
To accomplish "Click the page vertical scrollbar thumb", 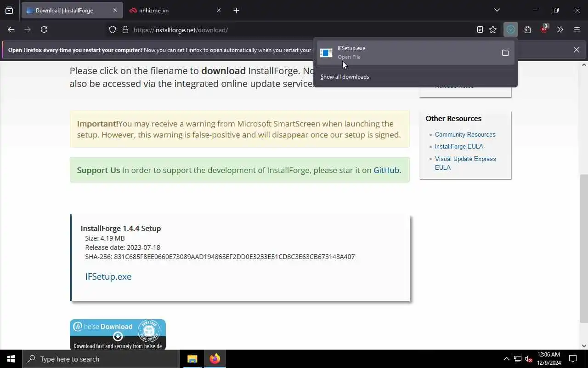I will [584, 248].
